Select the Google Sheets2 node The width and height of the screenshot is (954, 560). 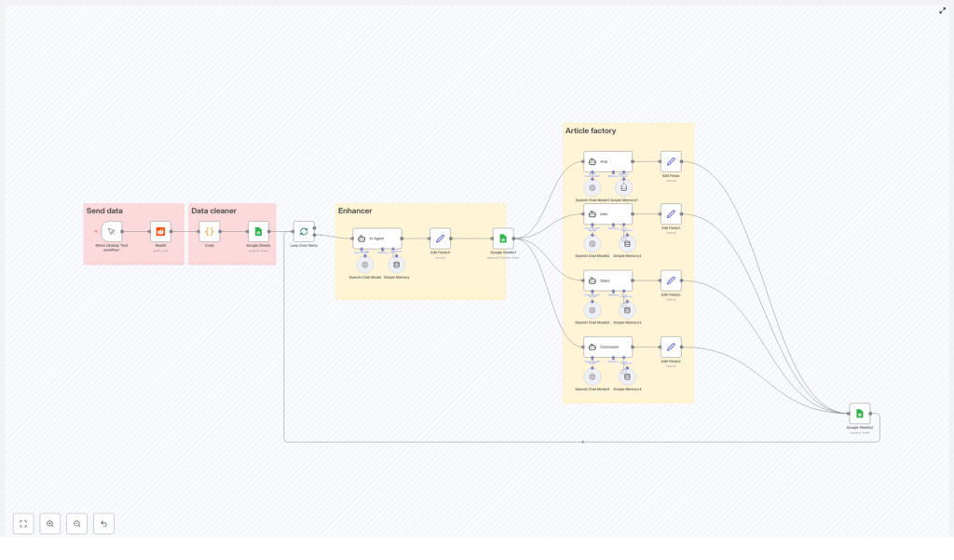860,414
